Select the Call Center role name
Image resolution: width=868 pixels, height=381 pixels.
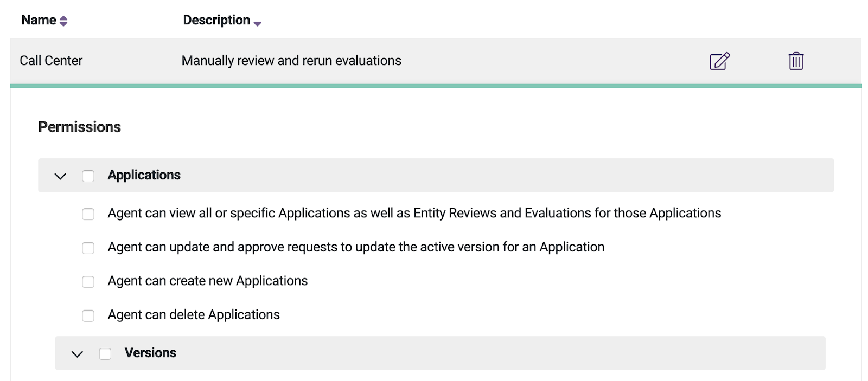[51, 61]
